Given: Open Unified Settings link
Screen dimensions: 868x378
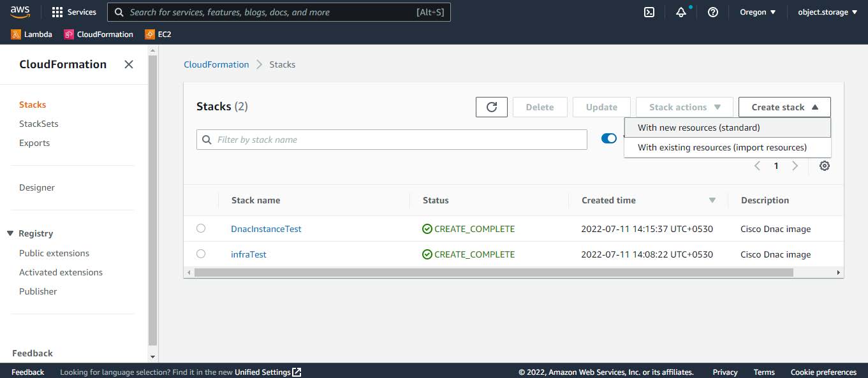Looking at the screenshot, I should [263, 372].
